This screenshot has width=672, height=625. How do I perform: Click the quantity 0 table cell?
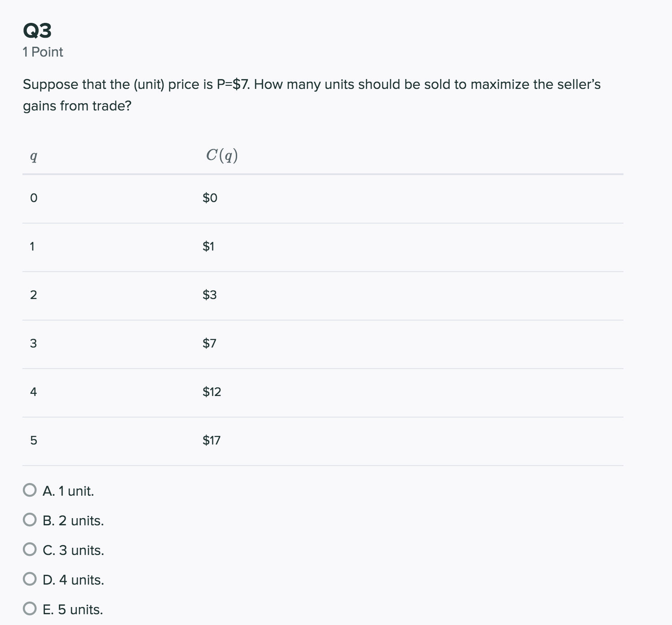(x=33, y=197)
